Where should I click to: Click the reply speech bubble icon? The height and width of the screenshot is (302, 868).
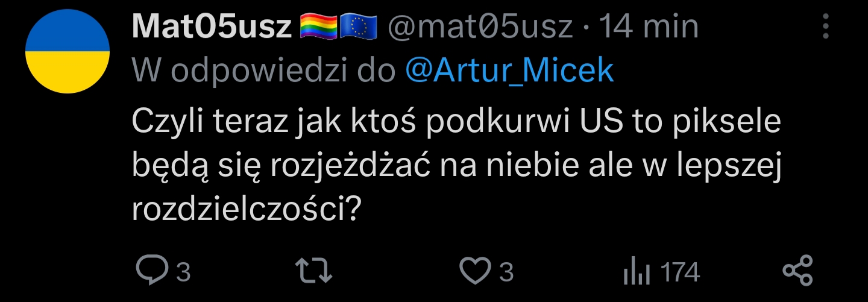pyautogui.click(x=152, y=271)
